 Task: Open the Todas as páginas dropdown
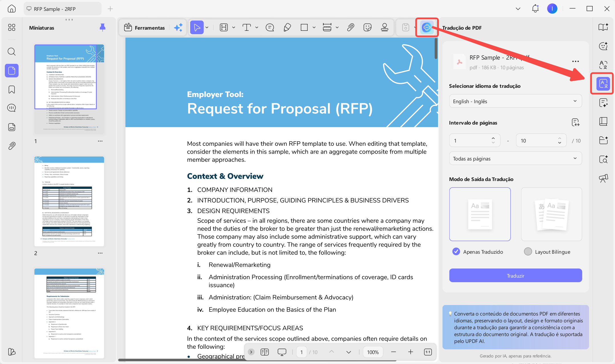coord(515,158)
